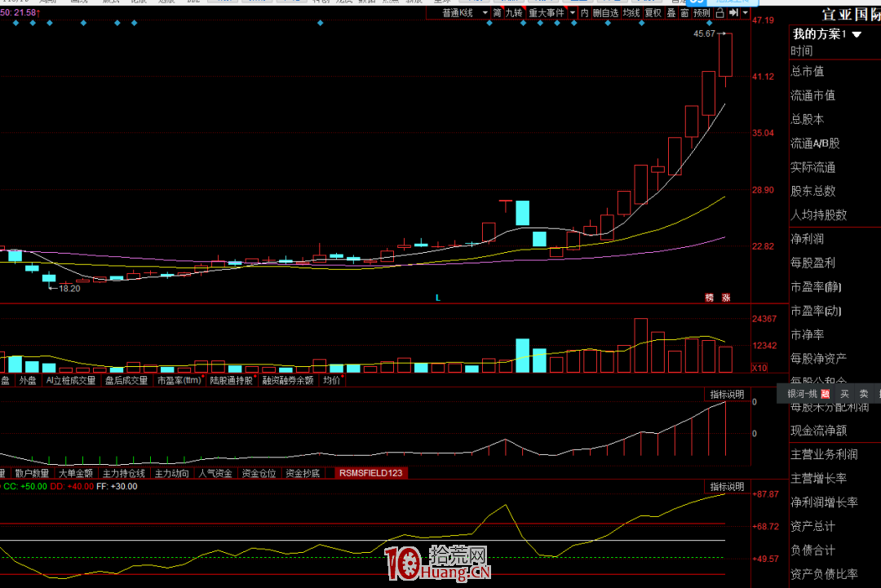Click the X10 volume scale marker

pos(759,368)
